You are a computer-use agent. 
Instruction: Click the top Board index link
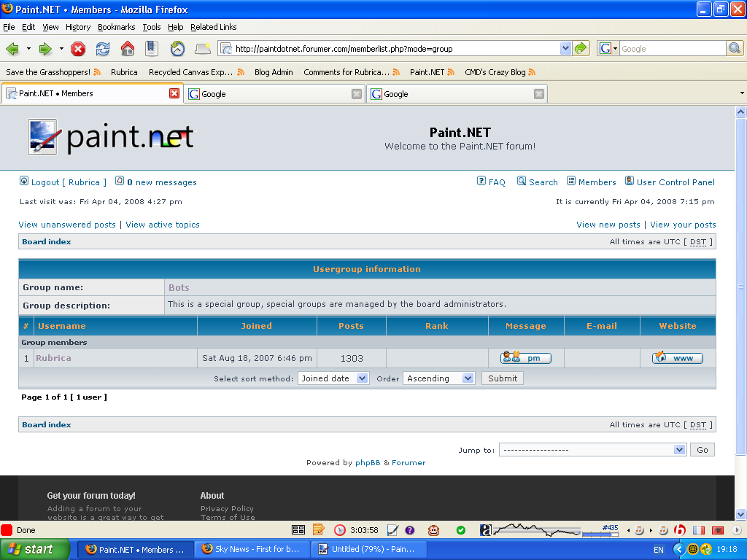point(47,241)
